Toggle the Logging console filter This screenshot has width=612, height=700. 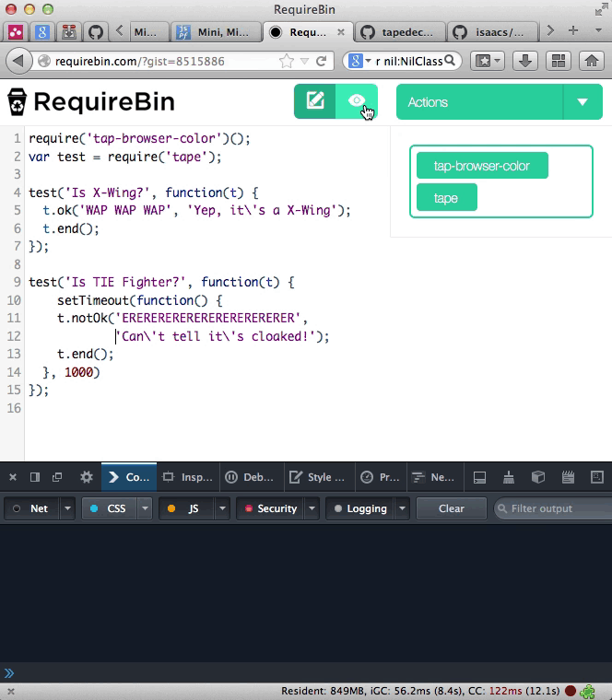[x=361, y=508]
